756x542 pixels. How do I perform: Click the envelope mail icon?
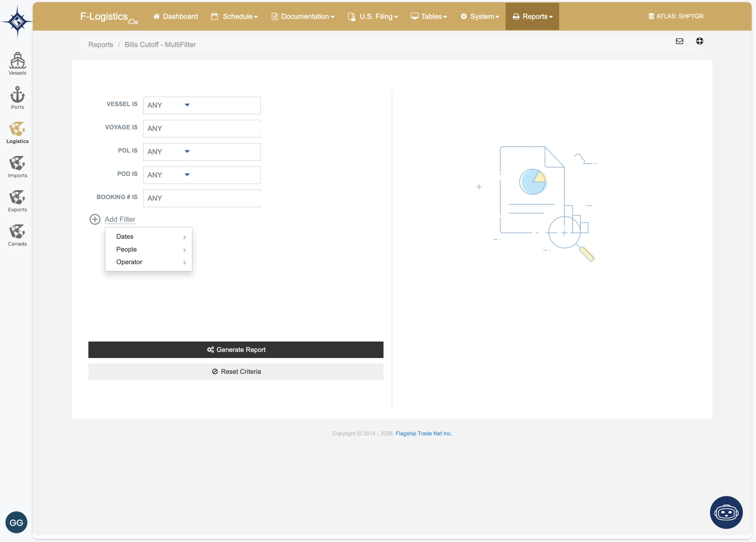coord(679,41)
